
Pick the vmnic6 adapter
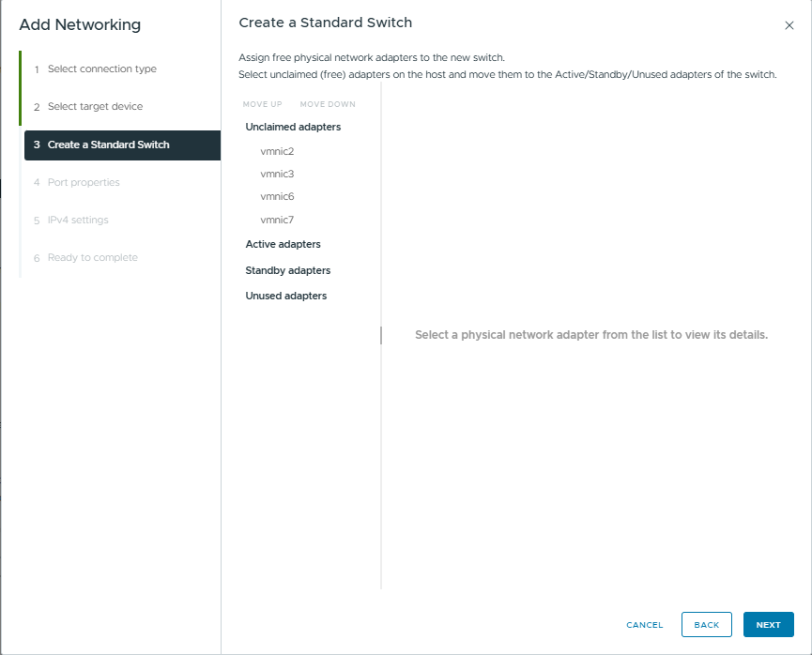tap(277, 196)
